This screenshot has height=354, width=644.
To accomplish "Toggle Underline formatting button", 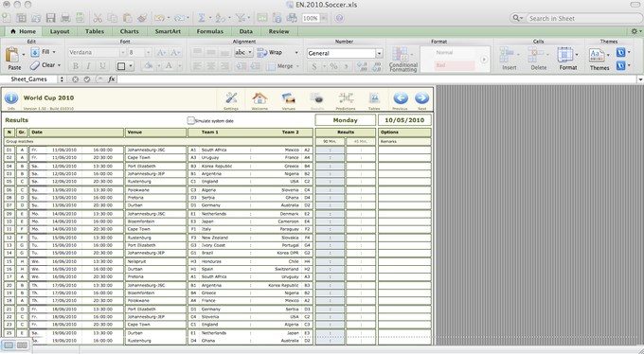I will click(x=102, y=66).
